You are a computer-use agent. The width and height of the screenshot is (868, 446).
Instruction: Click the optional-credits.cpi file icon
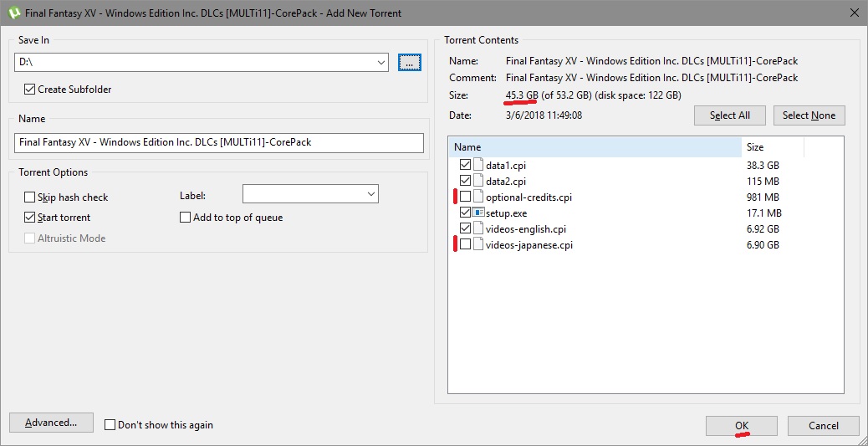coord(478,197)
